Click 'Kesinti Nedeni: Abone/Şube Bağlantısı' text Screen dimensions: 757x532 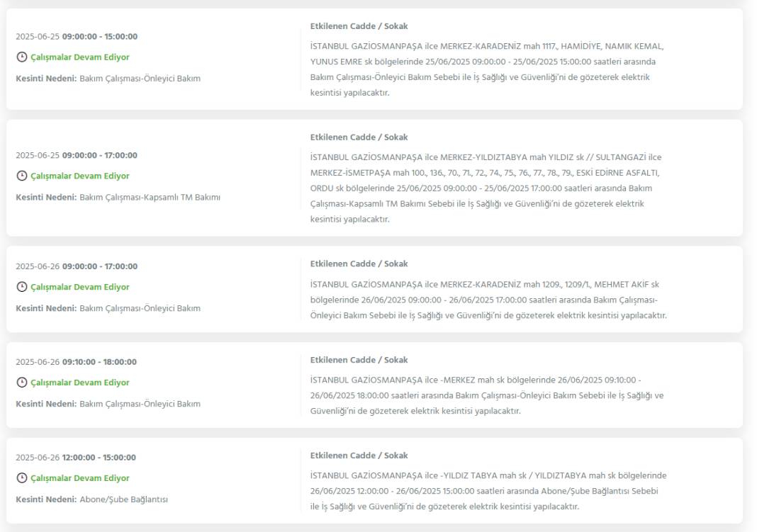click(91, 499)
